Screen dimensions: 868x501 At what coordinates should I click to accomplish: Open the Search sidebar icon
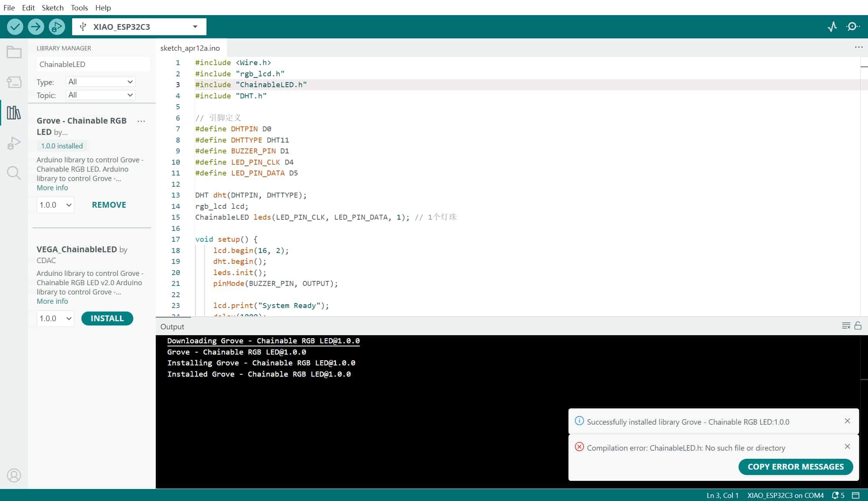point(14,173)
